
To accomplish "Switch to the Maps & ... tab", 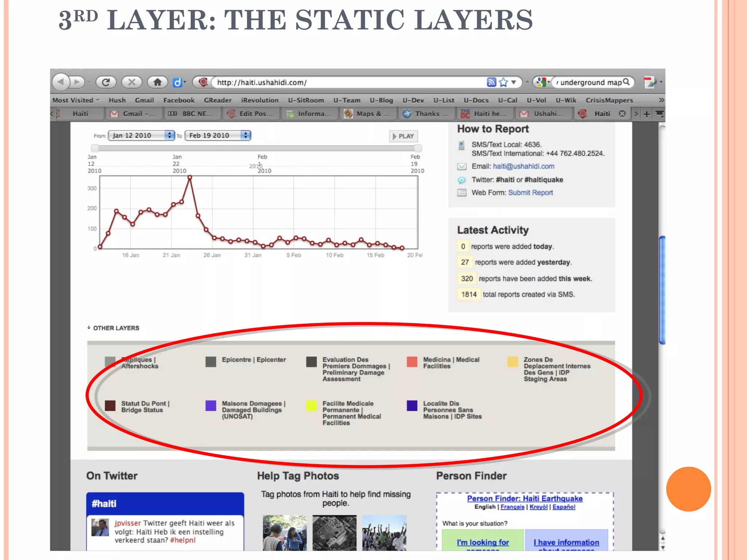I will 368,114.
